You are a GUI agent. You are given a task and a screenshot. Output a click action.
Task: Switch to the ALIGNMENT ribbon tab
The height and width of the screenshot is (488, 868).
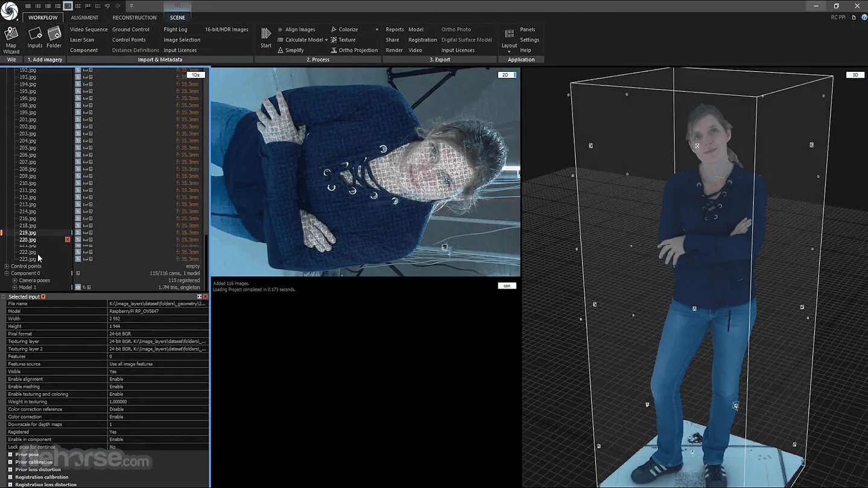coord(84,17)
